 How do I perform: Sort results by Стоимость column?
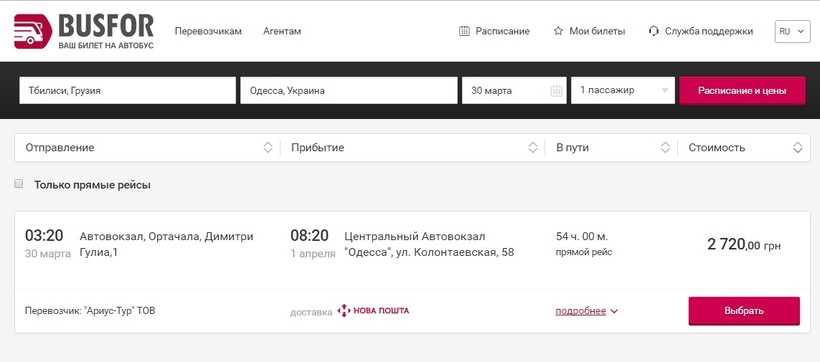tap(744, 148)
